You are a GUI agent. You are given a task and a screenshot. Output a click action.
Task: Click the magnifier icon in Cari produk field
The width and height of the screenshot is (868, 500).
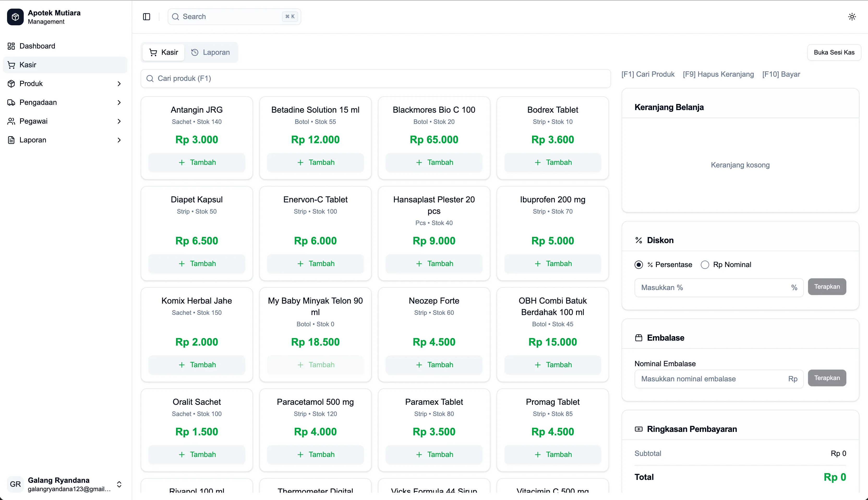pos(150,79)
